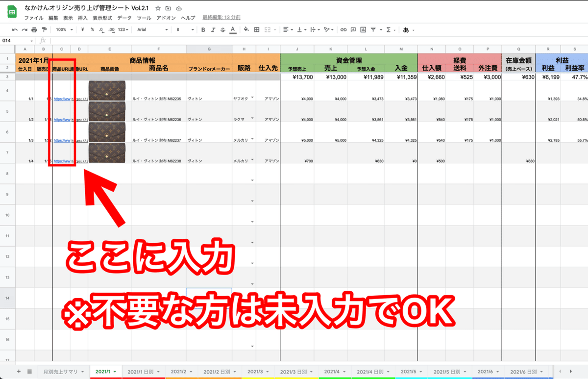Insert a comment via toolbar
Screen dimensions: 588x379
(x=353, y=29)
